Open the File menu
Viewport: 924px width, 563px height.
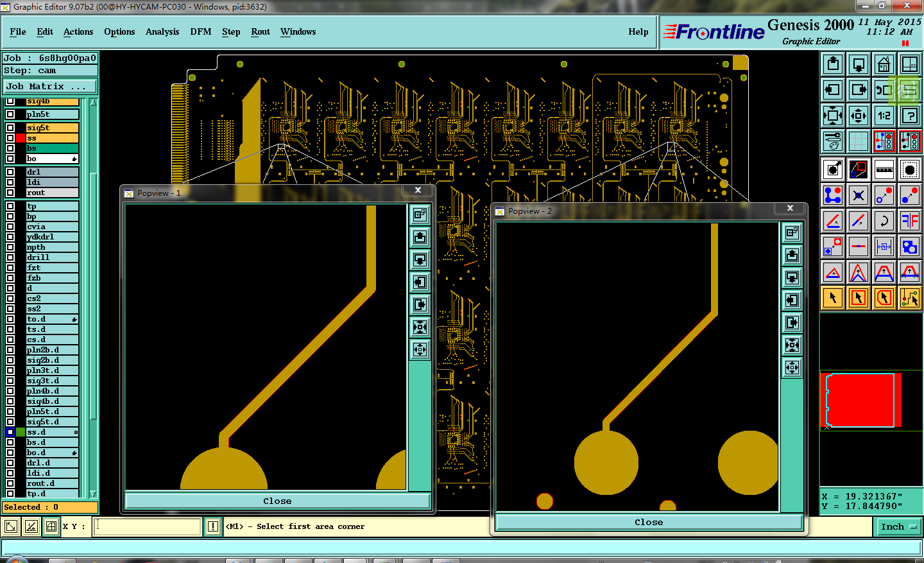pyautogui.click(x=18, y=31)
